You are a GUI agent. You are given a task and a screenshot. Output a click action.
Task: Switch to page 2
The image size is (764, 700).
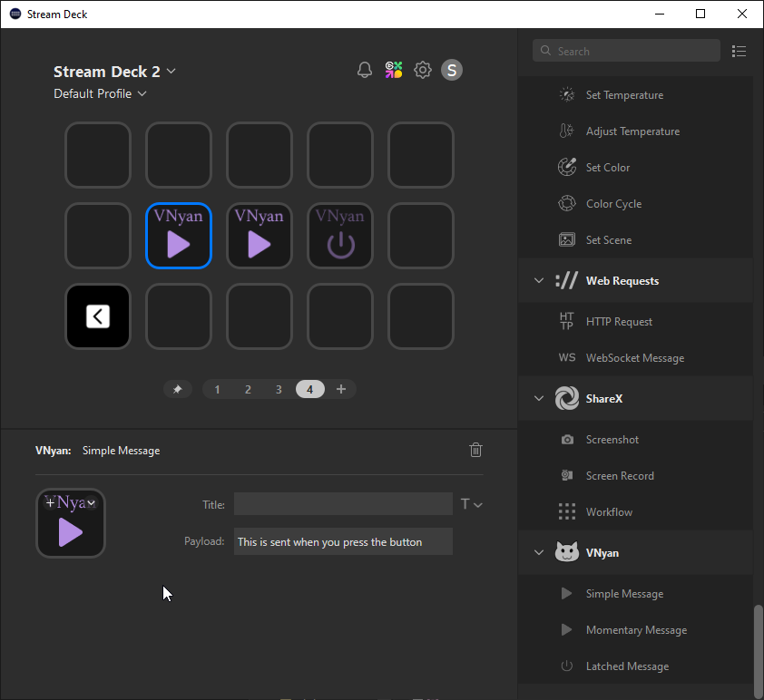248,389
